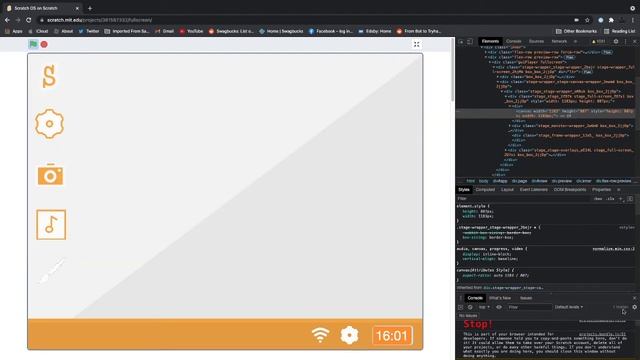The image size is (640, 360).
Task: Open the browser extensions puzzle icon
Action: (x=611, y=20)
